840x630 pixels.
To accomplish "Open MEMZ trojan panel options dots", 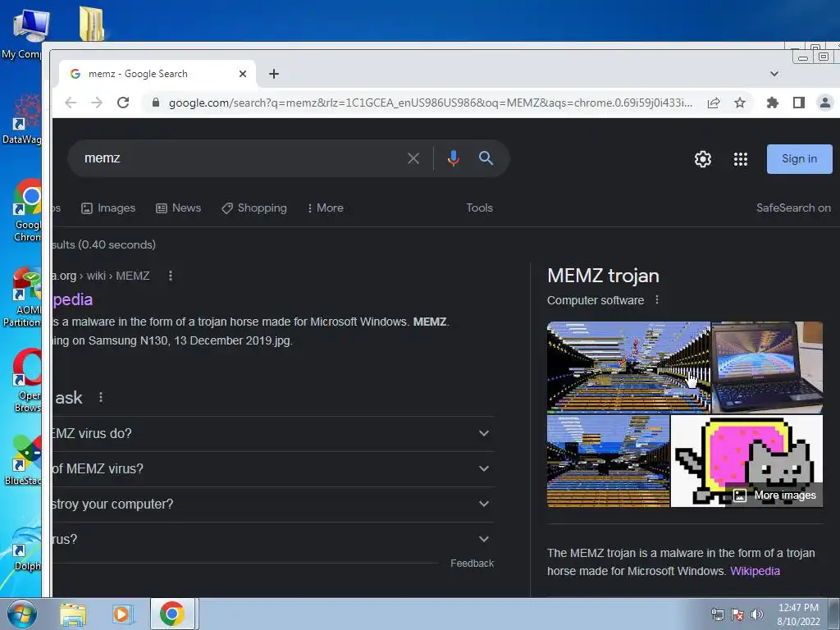I will [x=657, y=300].
